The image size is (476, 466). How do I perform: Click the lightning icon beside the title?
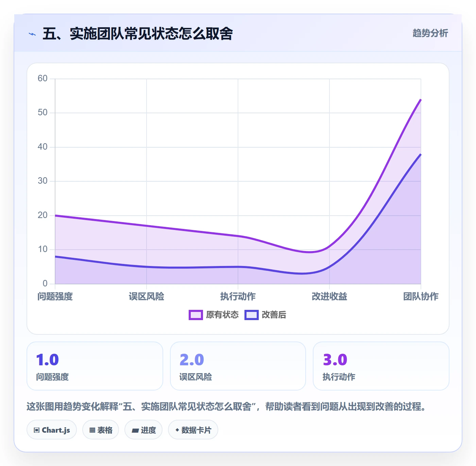coord(32,34)
